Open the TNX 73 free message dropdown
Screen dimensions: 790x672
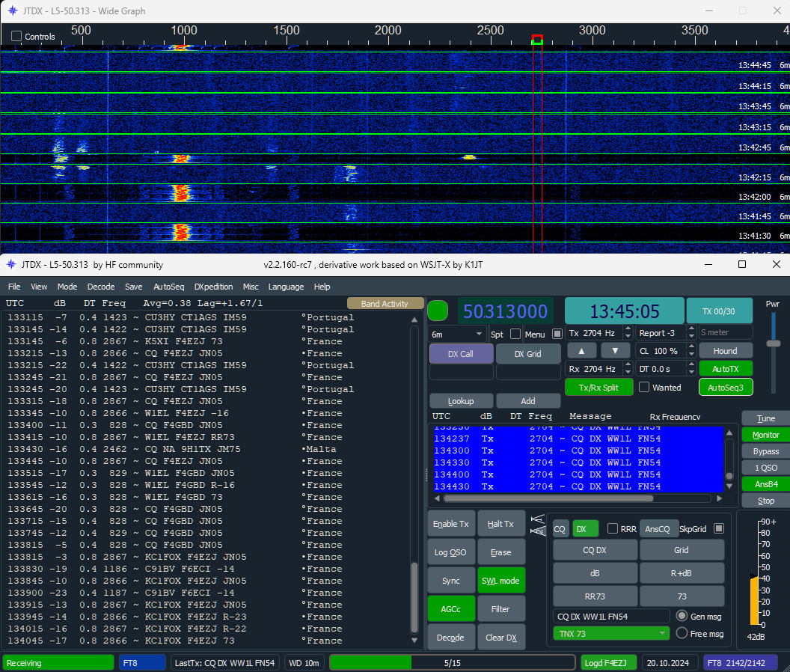click(x=611, y=633)
